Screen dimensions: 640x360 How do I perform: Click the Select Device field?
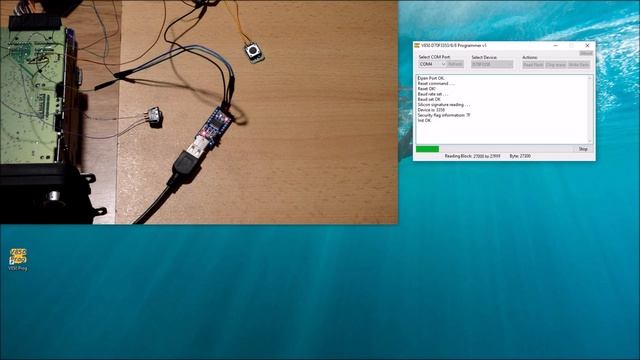(x=492, y=64)
